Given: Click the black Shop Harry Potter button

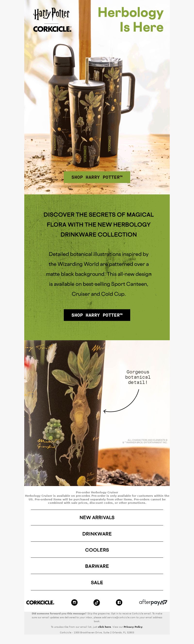Looking at the screenshot, I should (97, 315).
